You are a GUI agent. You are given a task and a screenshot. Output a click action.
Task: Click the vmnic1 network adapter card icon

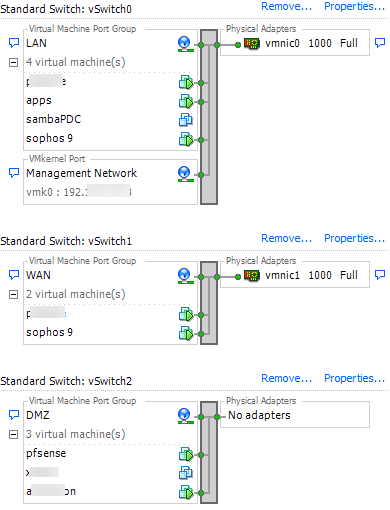coord(252,276)
